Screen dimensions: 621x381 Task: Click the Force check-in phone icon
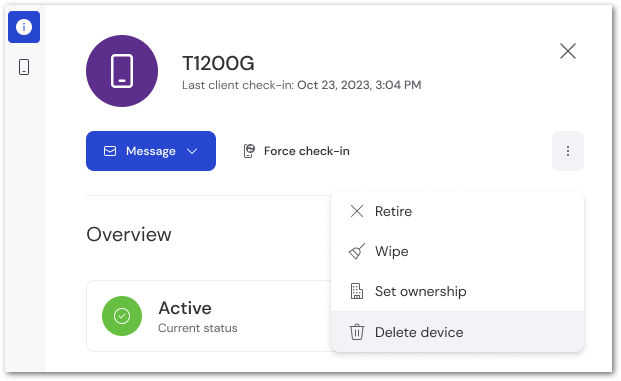pyautogui.click(x=249, y=151)
